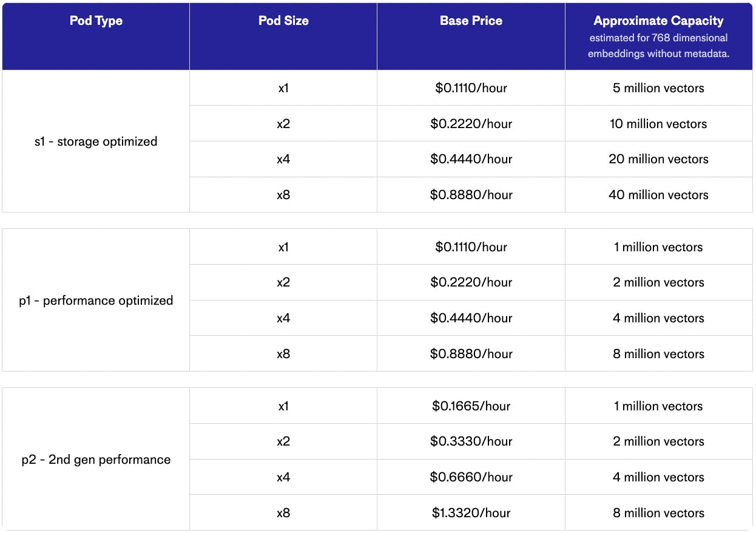Click the x8 size in s1 storage section
756x533 pixels.
283,195
